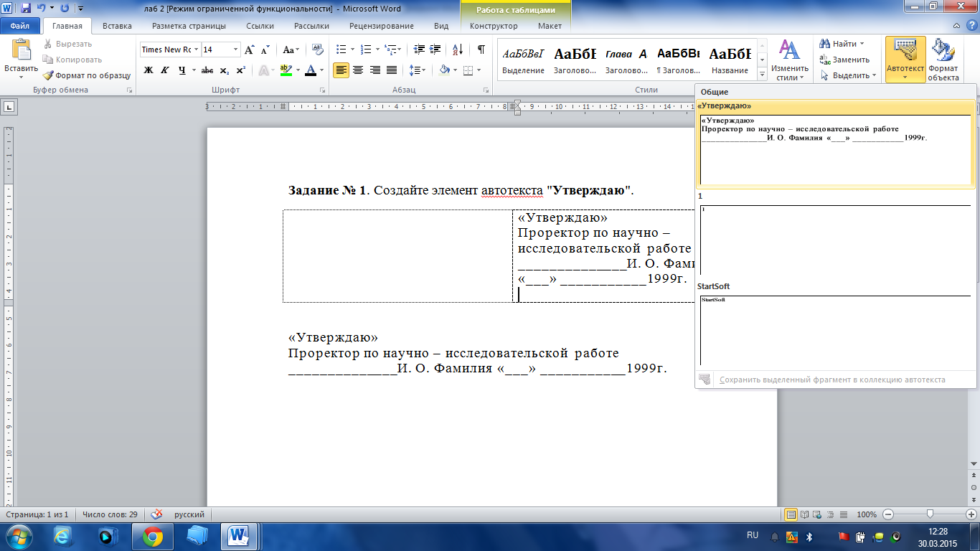Click the spell check status icon

[x=156, y=514]
